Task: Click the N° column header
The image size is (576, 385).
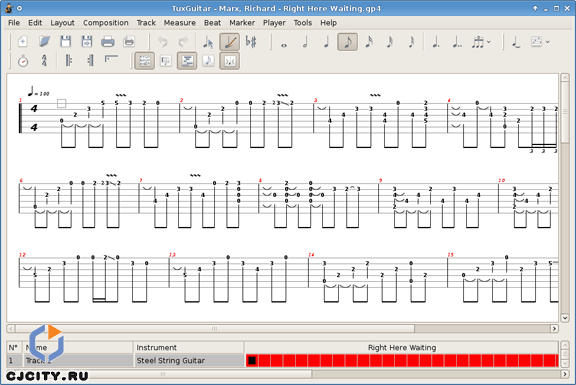Action: pos(14,348)
